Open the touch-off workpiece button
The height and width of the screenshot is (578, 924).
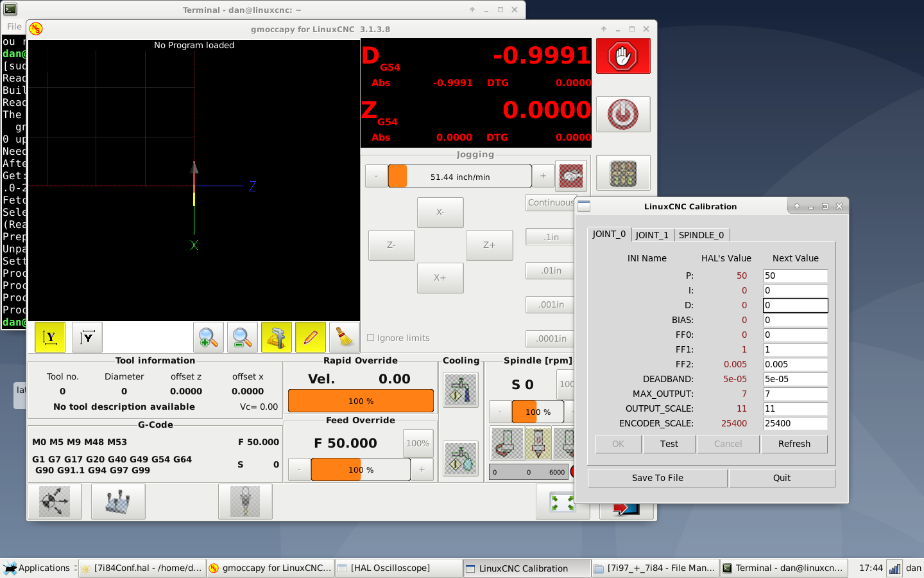point(118,501)
